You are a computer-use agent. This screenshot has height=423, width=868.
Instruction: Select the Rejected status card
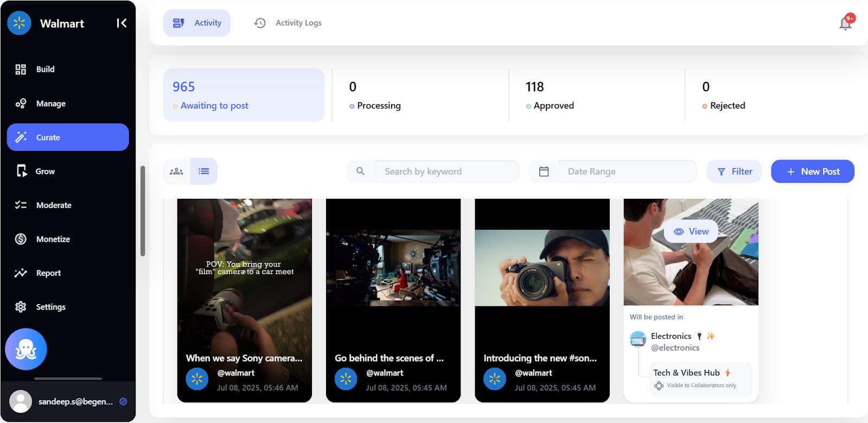tap(773, 94)
